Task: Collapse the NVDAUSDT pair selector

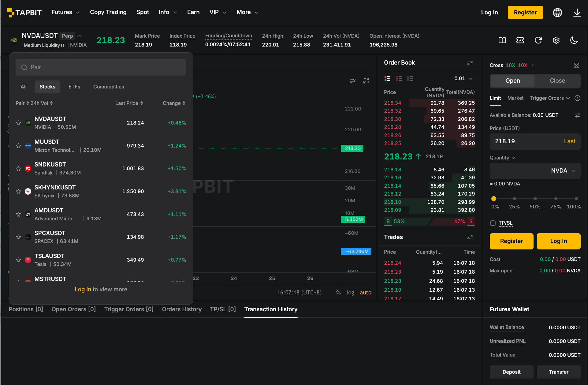Action: click(80, 36)
